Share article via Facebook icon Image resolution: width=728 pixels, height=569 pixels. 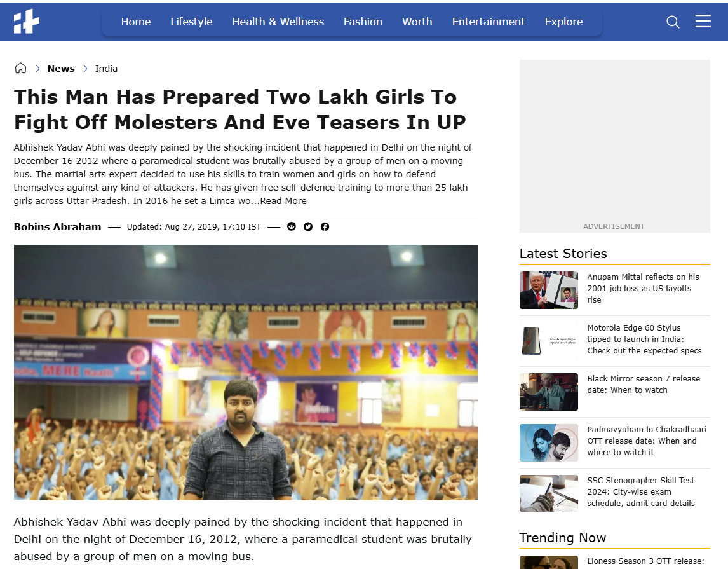coord(325,227)
